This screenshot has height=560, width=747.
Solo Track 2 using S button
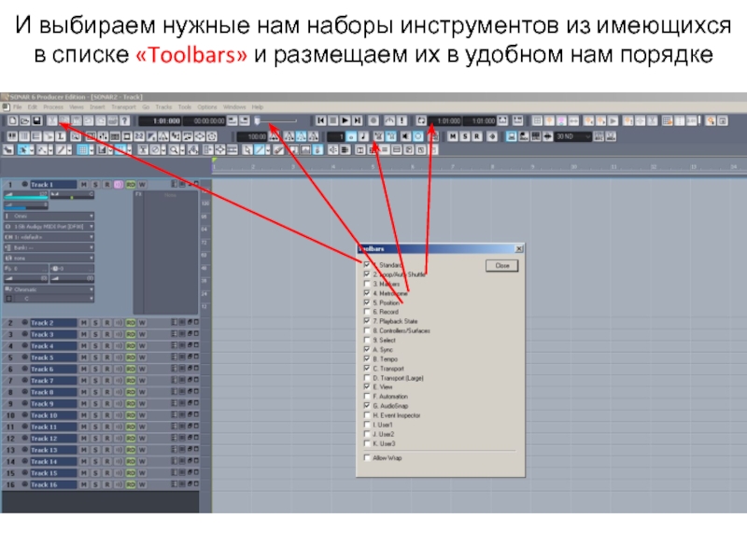click(95, 323)
